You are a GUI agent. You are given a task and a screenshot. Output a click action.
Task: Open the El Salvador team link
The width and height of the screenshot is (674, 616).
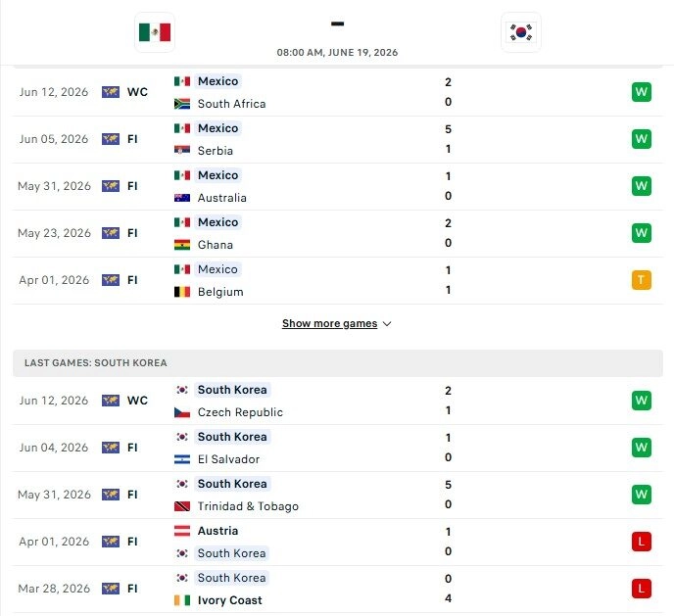pos(228,459)
